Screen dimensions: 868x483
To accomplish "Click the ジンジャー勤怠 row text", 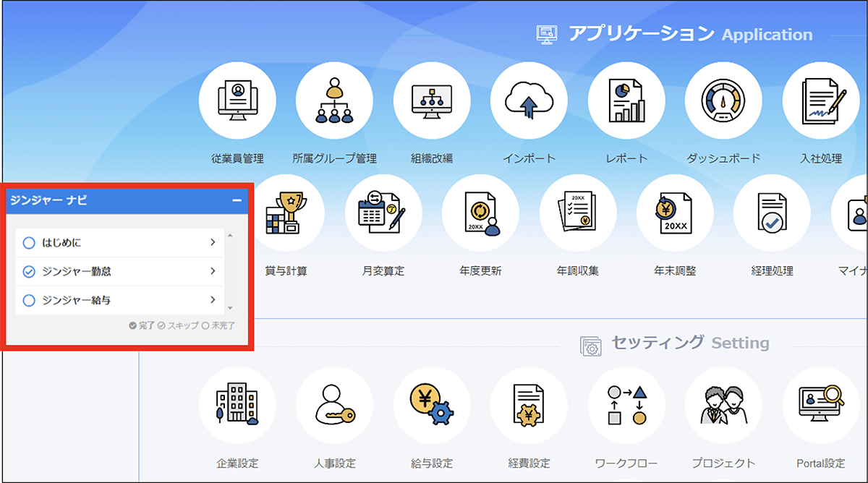I will [77, 272].
